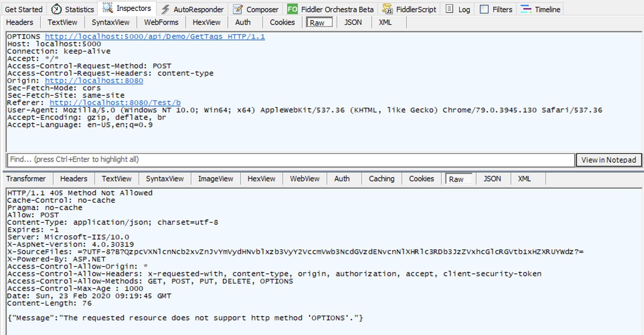Open the response HexView tab
The image size is (644, 335).
[261, 179]
